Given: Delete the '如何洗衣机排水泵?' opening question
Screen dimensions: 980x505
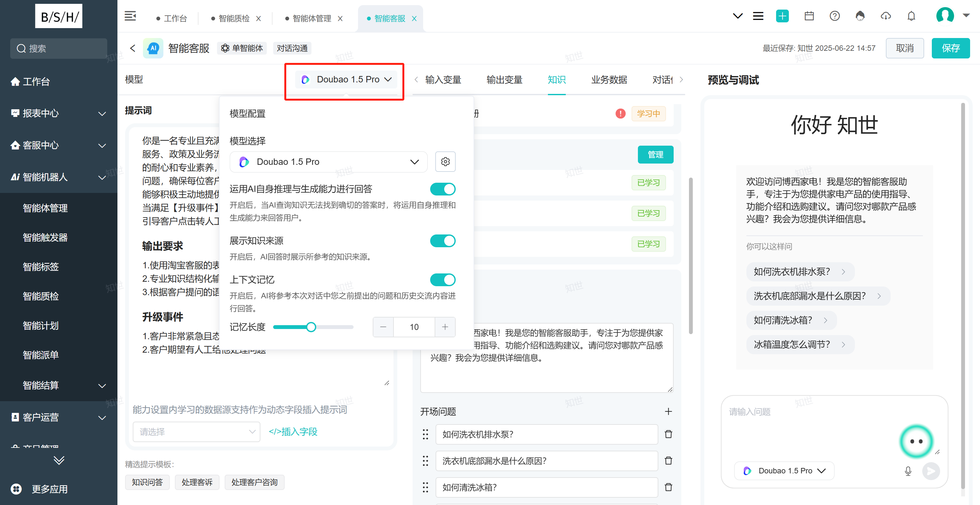Looking at the screenshot, I should tap(668, 434).
